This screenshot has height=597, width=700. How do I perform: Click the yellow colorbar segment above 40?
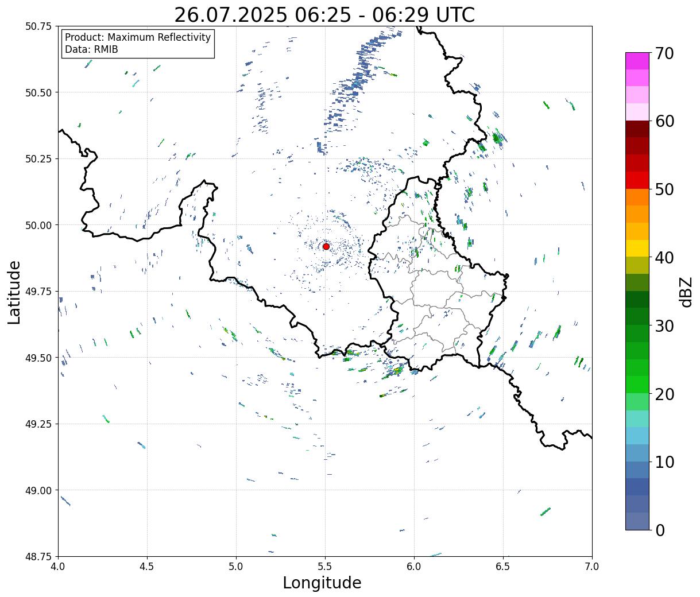point(637,248)
